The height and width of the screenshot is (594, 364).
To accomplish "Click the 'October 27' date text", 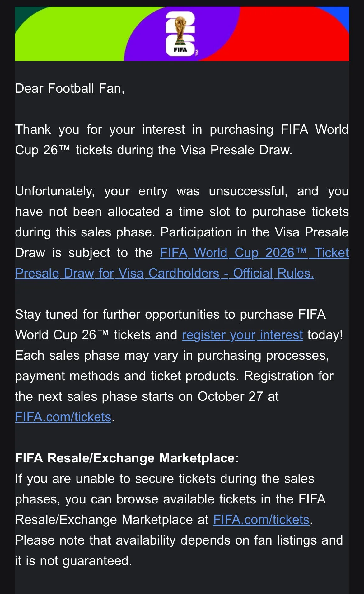I will point(230,396).
